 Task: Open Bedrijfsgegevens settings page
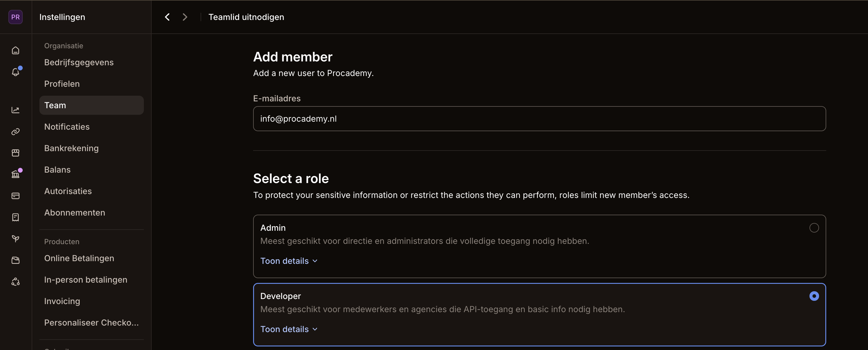[79, 63]
